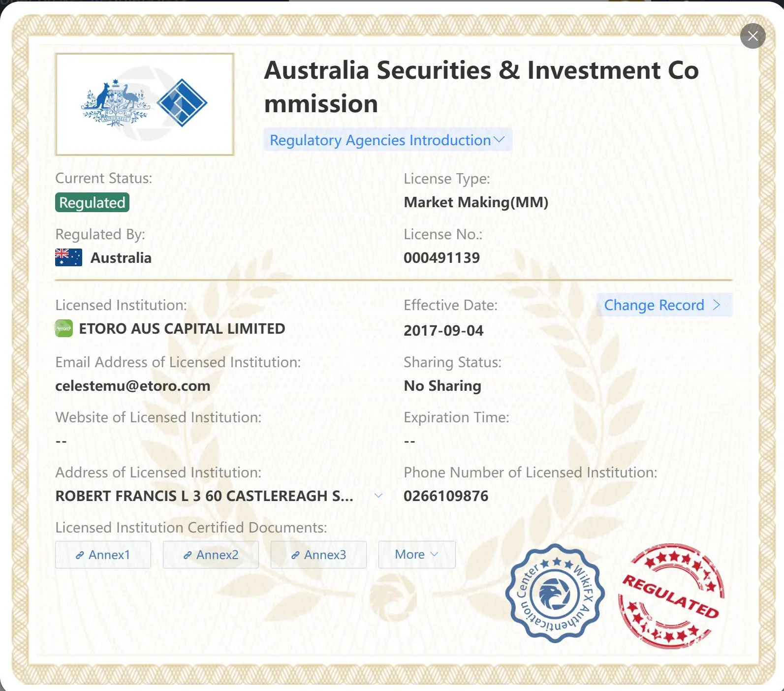The image size is (784, 691).
Task: Click the red REGULATED stamp
Action: click(671, 596)
